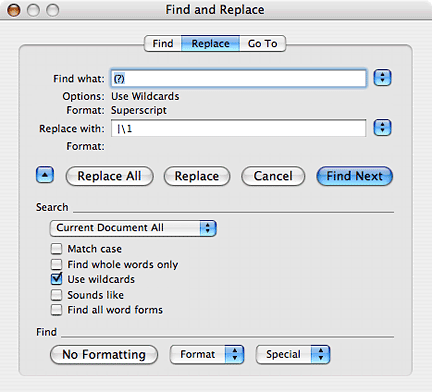Open the Format popup menu
432x392 pixels.
click(x=207, y=354)
